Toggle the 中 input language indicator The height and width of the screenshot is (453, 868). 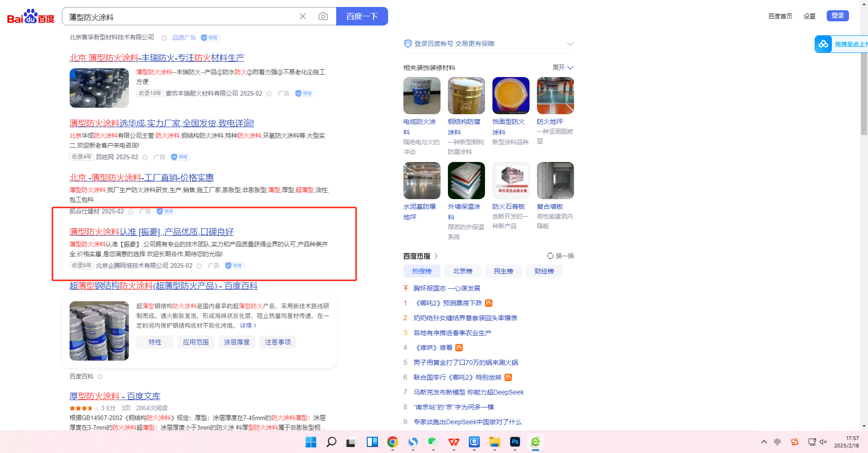778,442
